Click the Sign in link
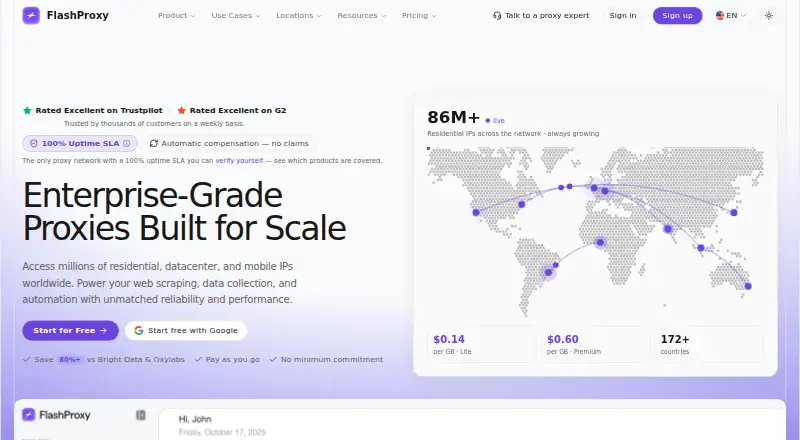Viewport: 800px width, 440px height. pos(622,15)
